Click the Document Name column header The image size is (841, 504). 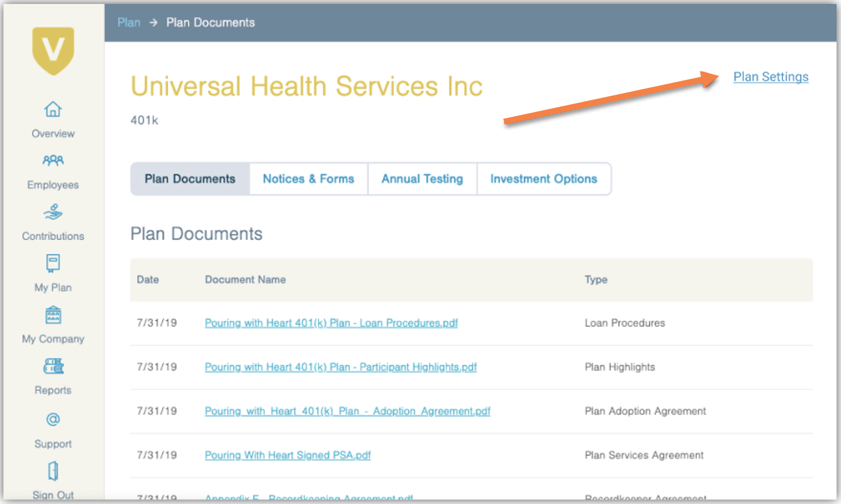[245, 280]
